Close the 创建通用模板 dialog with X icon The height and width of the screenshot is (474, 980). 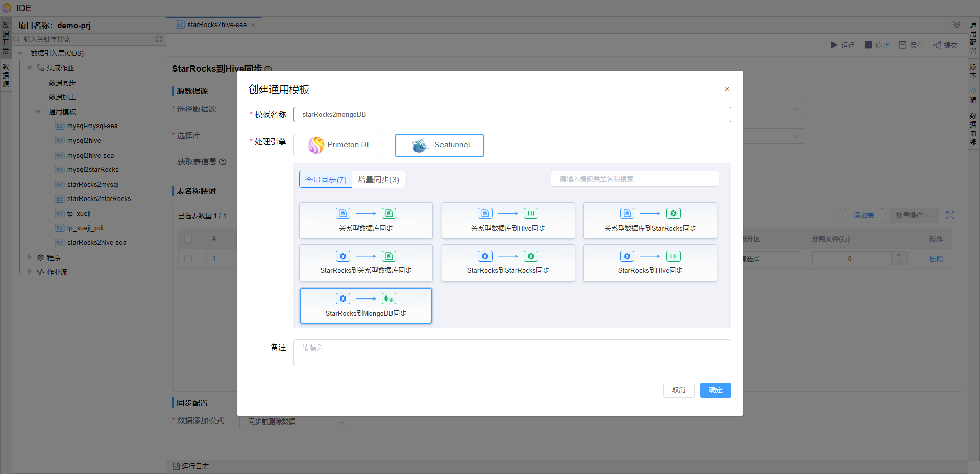coord(727,89)
